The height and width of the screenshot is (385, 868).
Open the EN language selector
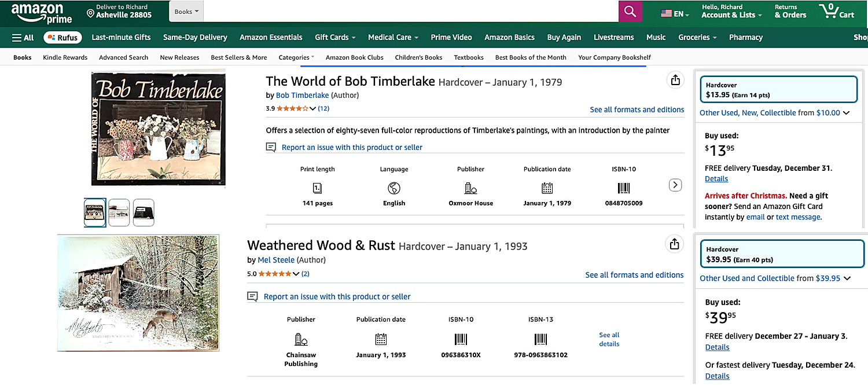[675, 14]
